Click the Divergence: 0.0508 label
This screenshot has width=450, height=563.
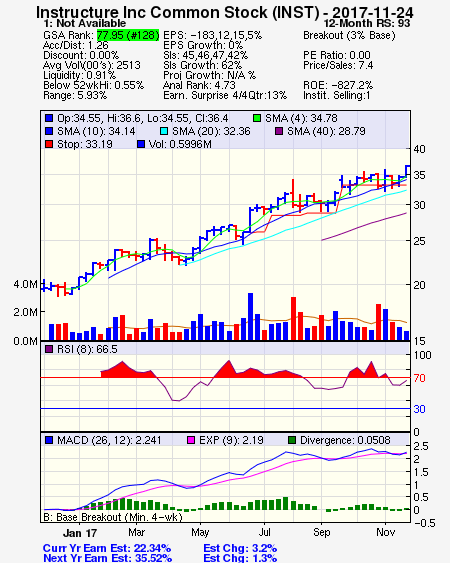click(345, 440)
